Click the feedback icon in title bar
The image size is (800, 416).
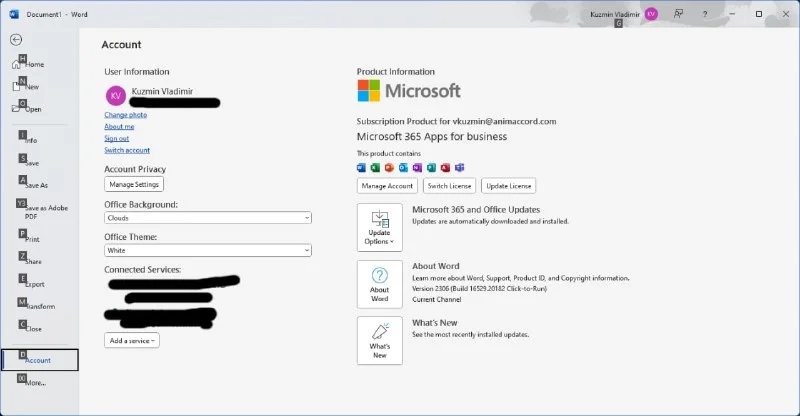pos(679,14)
